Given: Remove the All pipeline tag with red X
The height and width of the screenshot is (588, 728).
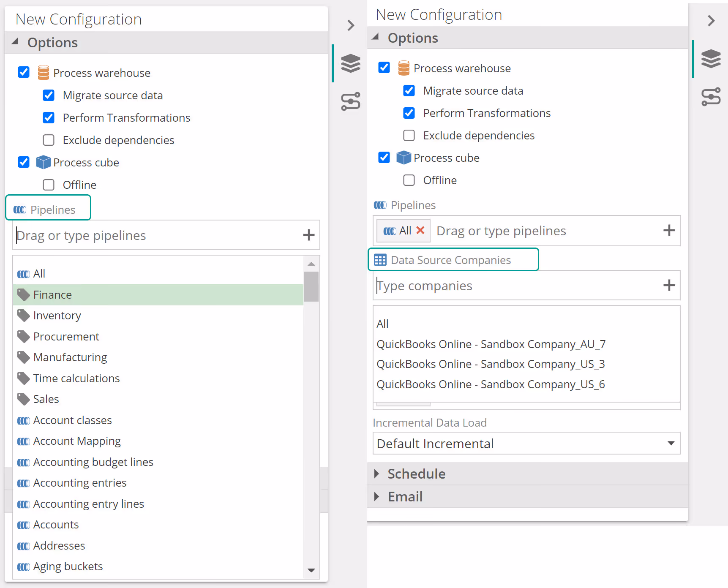Looking at the screenshot, I should (420, 230).
